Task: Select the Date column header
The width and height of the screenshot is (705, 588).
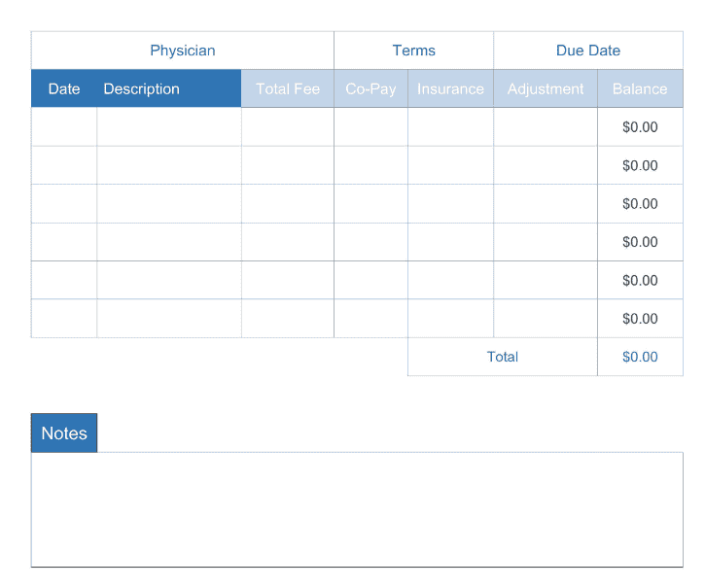Action: pos(64,88)
